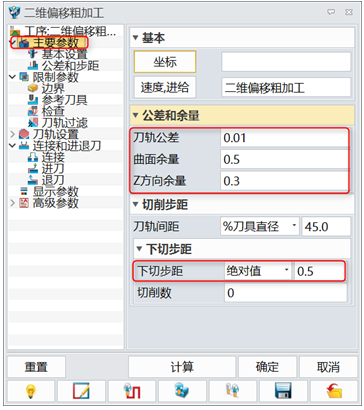
Task: Select 刀轨过滤 in the tree
Action: pos(64,122)
